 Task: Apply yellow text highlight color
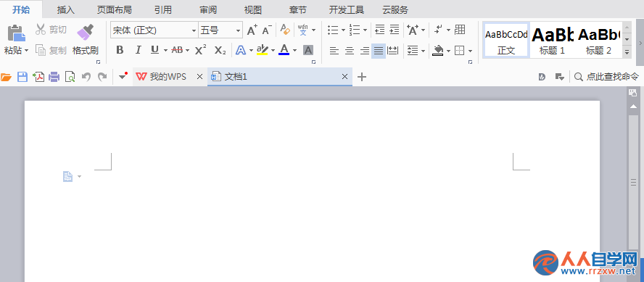262,50
